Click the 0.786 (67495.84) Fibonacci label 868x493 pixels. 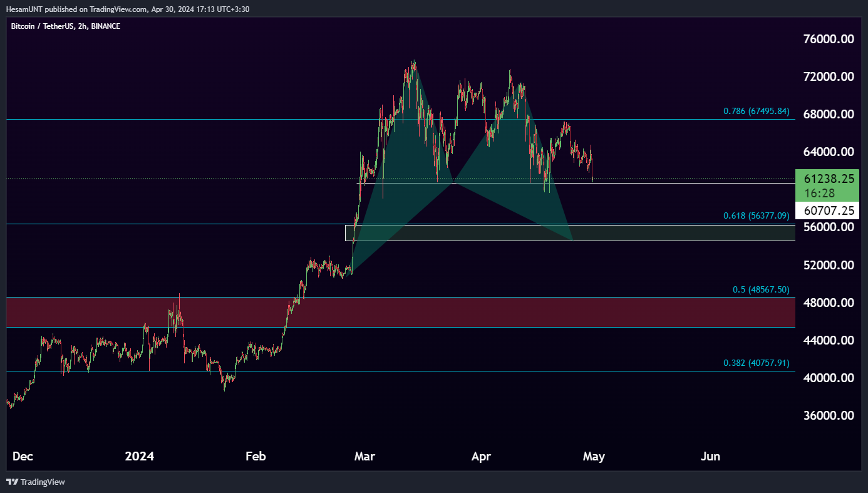[x=757, y=111]
